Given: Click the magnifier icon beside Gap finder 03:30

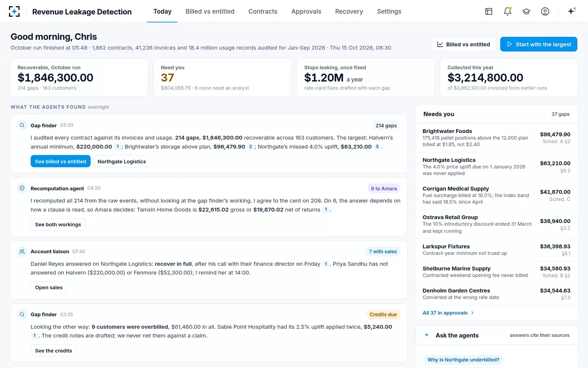Looking at the screenshot, I should (x=22, y=125).
